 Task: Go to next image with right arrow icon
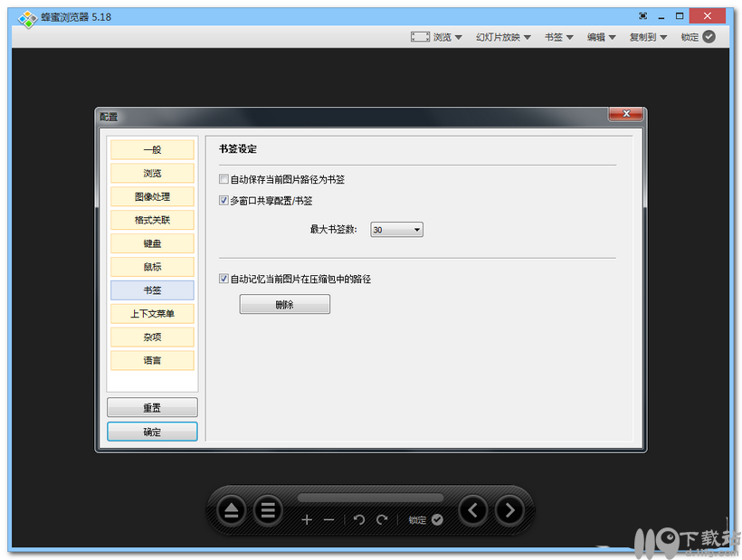pyautogui.click(x=509, y=509)
